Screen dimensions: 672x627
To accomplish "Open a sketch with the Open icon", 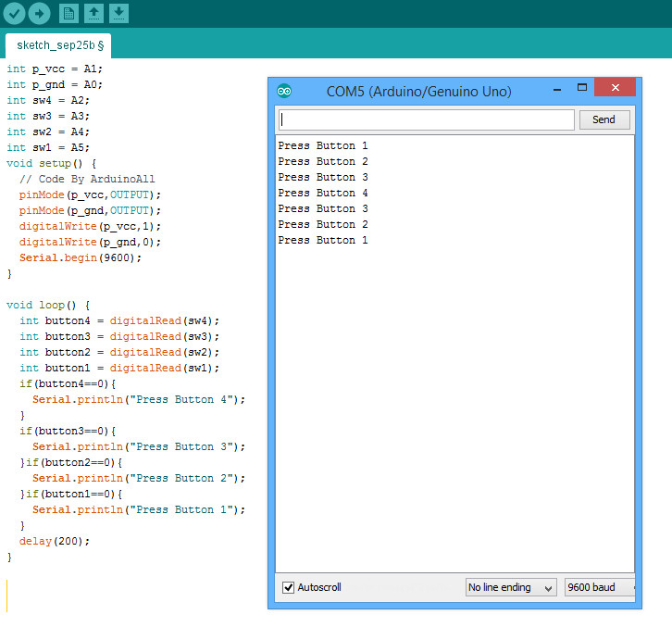I will pos(93,13).
